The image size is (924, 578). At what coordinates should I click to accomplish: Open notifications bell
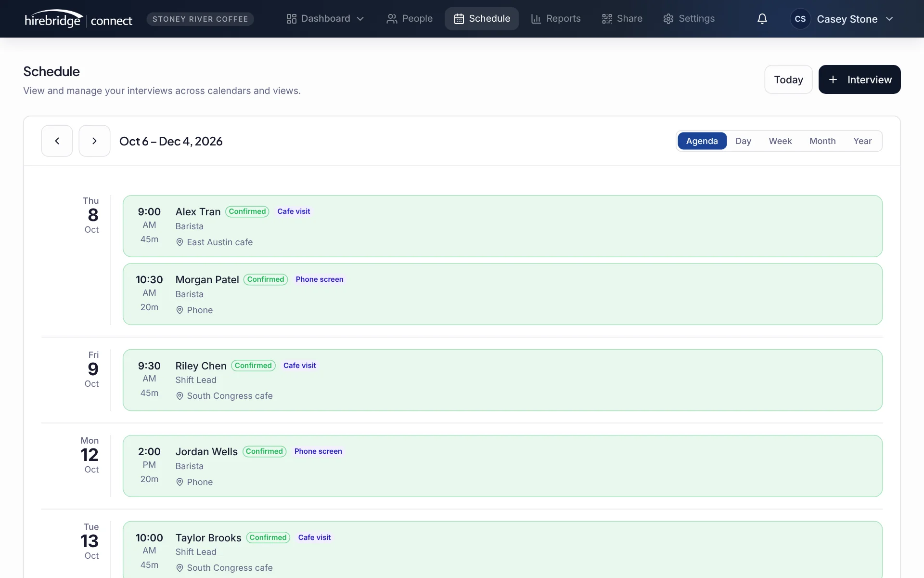click(x=762, y=19)
